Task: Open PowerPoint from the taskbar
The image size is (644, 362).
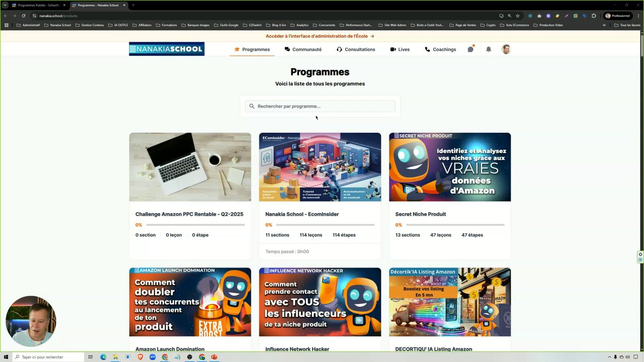Action: [x=214, y=357]
